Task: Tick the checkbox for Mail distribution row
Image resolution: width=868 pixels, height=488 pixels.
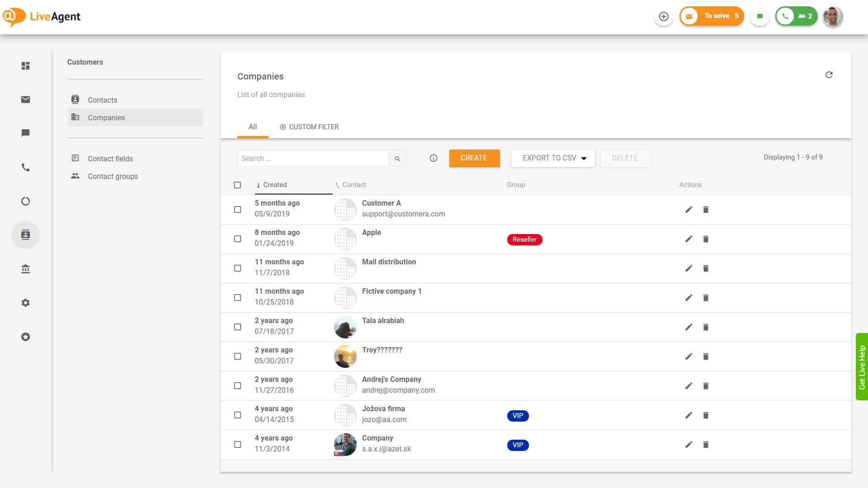Action: (x=237, y=268)
